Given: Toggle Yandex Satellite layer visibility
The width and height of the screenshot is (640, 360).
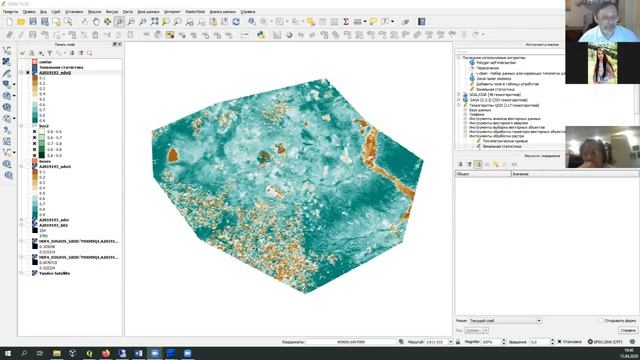Looking at the screenshot, I should (28, 273).
